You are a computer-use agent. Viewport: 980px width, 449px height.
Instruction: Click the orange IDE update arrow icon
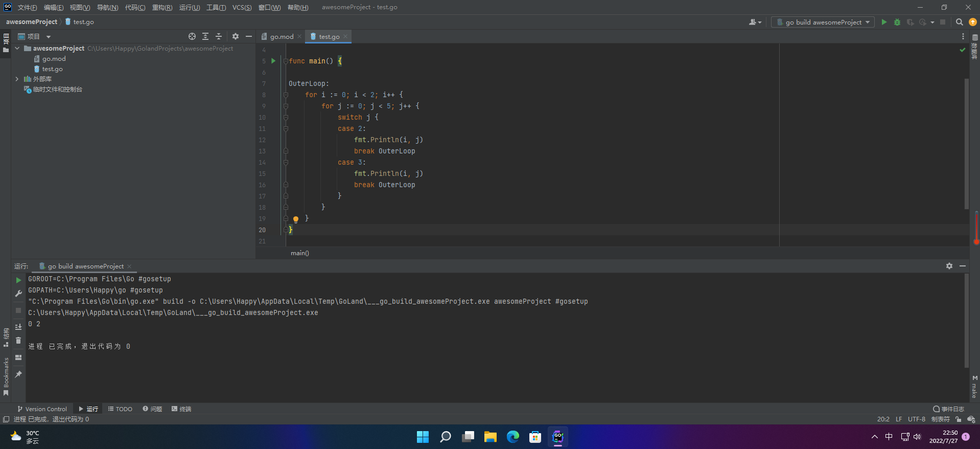973,22
